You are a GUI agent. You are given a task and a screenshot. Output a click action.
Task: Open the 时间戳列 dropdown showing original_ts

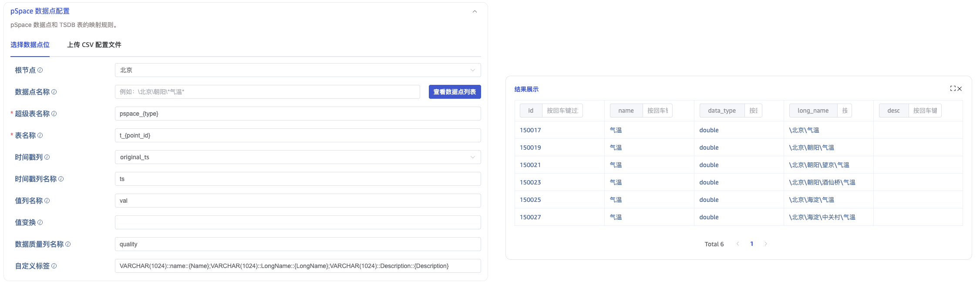point(298,157)
